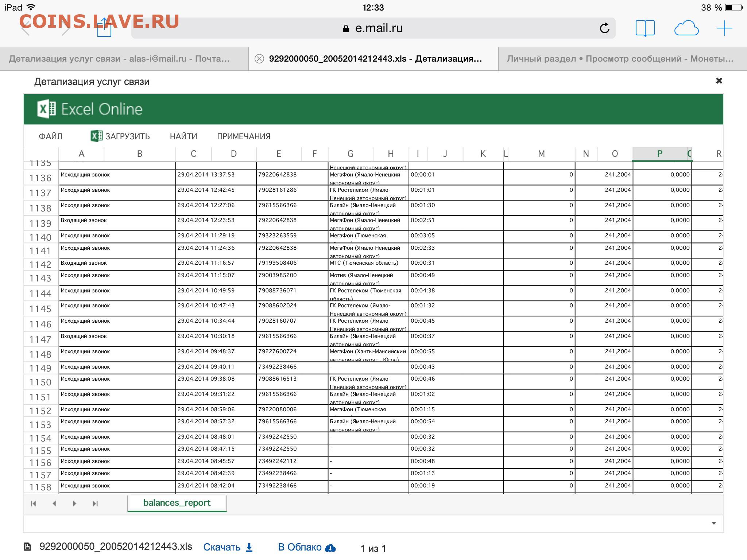Click file name 9292000050_20052014212443.xls at bottom
Screen dimensions: 747x560
(116, 547)
